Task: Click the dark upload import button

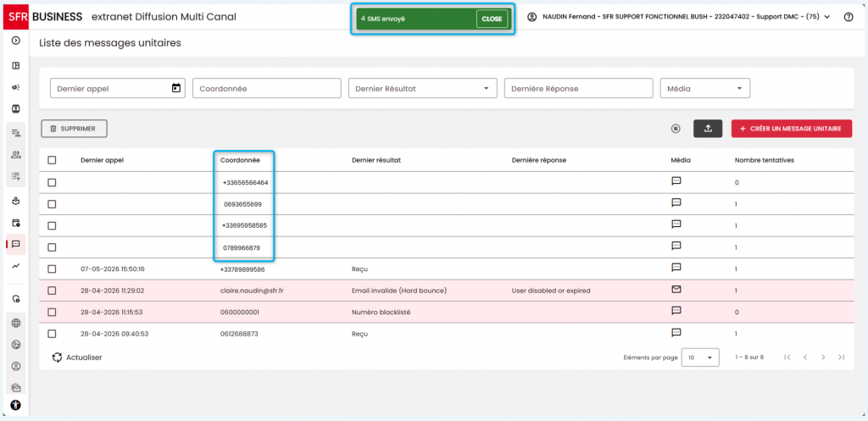Action: [708, 129]
